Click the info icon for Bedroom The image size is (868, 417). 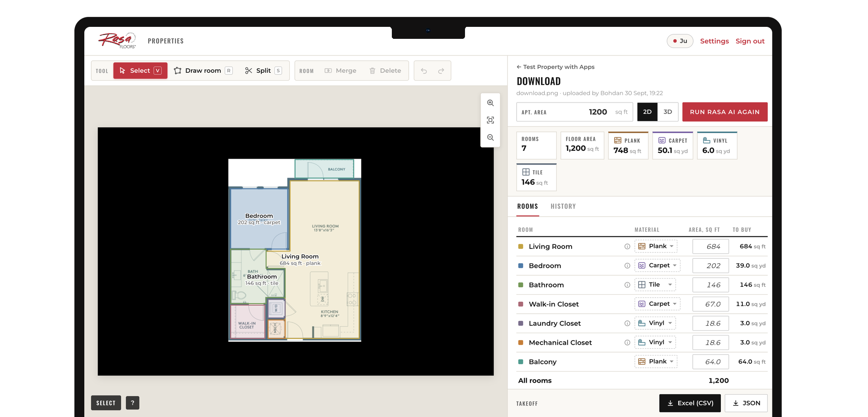[627, 266]
